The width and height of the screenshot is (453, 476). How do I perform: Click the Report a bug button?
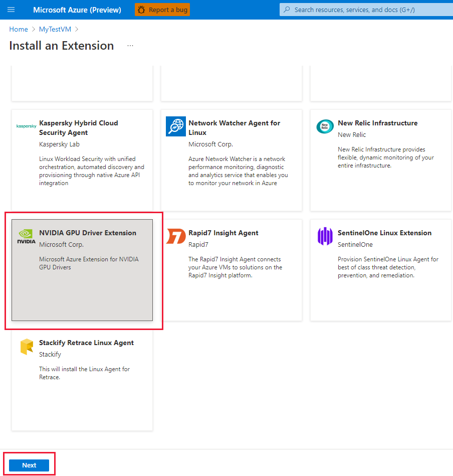162,9
